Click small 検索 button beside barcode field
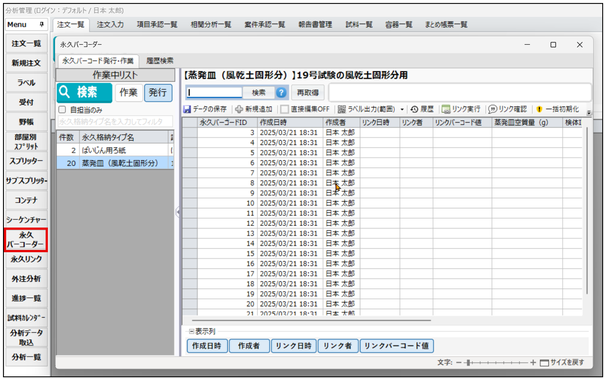The height and width of the screenshot is (378, 605). (x=259, y=93)
